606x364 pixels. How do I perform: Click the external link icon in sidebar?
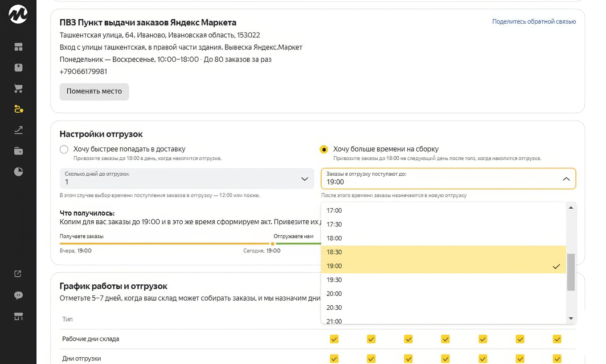pos(18,274)
